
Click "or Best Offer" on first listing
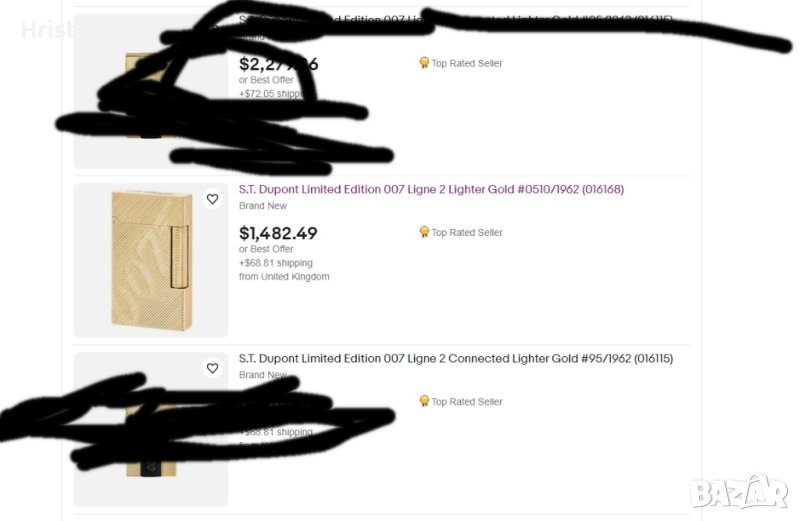266,80
